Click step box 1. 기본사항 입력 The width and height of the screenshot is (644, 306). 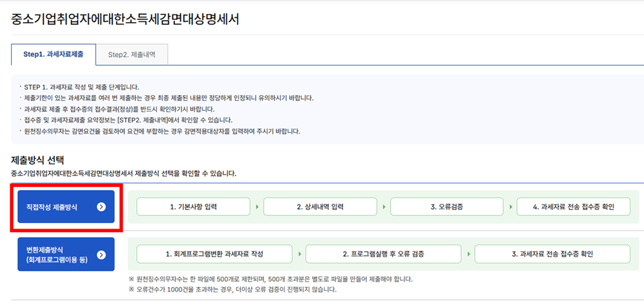point(193,207)
